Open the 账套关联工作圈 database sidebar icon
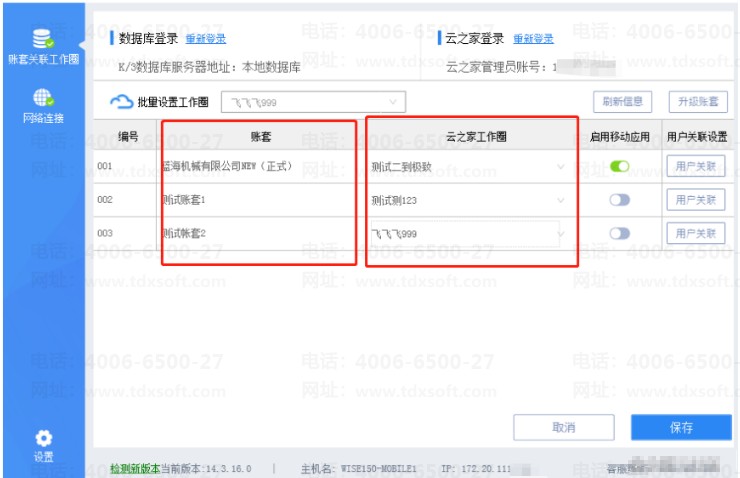740x478 pixels. tap(42, 39)
